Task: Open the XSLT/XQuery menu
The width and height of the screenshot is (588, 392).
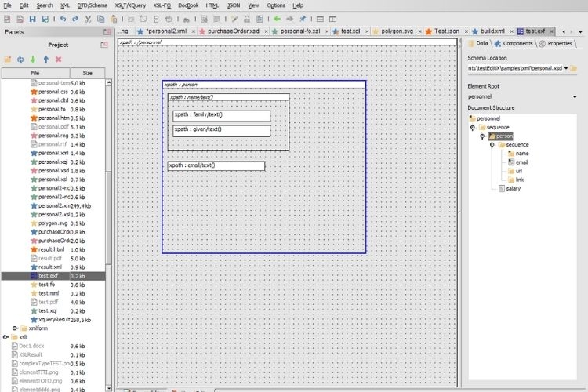Action: [x=130, y=5]
